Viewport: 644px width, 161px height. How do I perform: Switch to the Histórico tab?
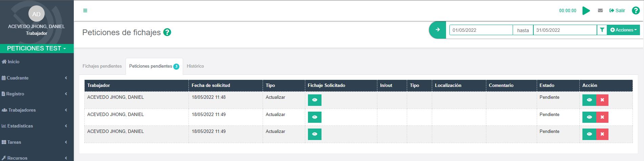(x=195, y=66)
